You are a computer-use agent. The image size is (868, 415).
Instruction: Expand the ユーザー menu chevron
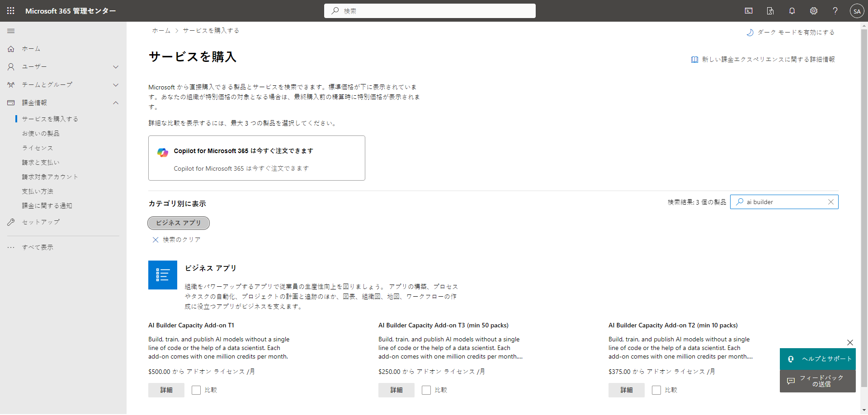click(116, 67)
